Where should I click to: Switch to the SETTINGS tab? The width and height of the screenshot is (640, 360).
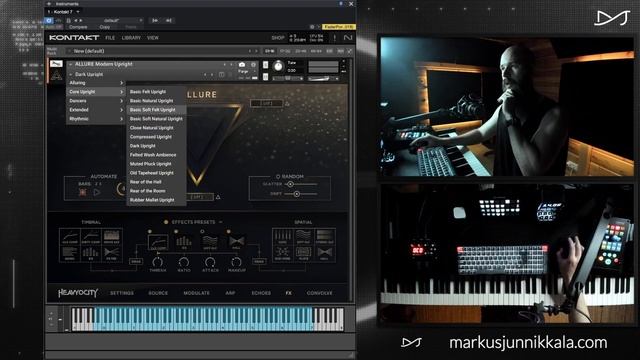click(122, 293)
